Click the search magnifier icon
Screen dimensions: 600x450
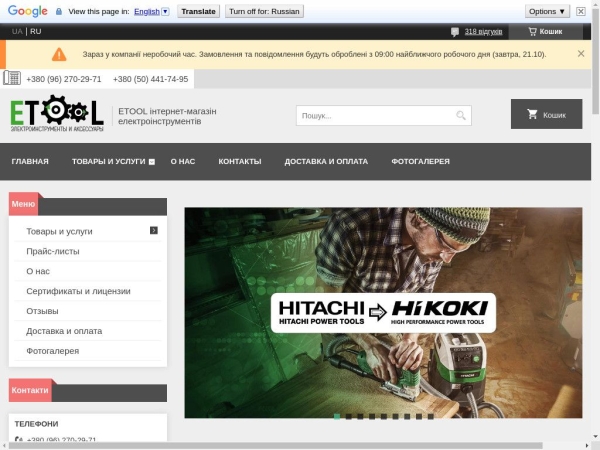461,115
